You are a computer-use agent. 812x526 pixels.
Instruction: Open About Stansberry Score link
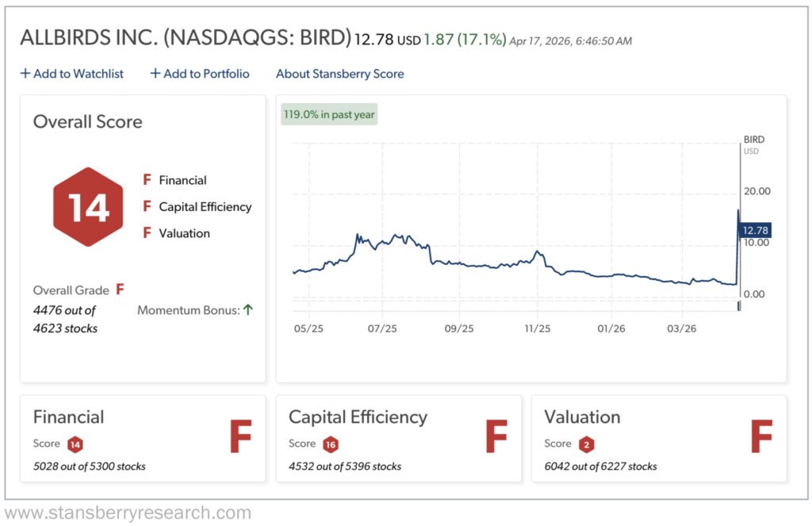339,74
